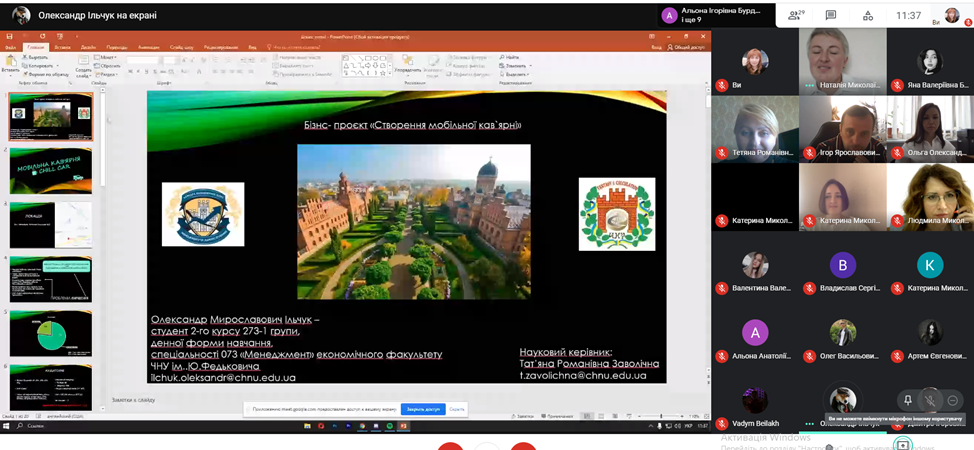Open the Meet participants list icon
The width and height of the screenshot is (974, 450).
[x=796, y=16]
